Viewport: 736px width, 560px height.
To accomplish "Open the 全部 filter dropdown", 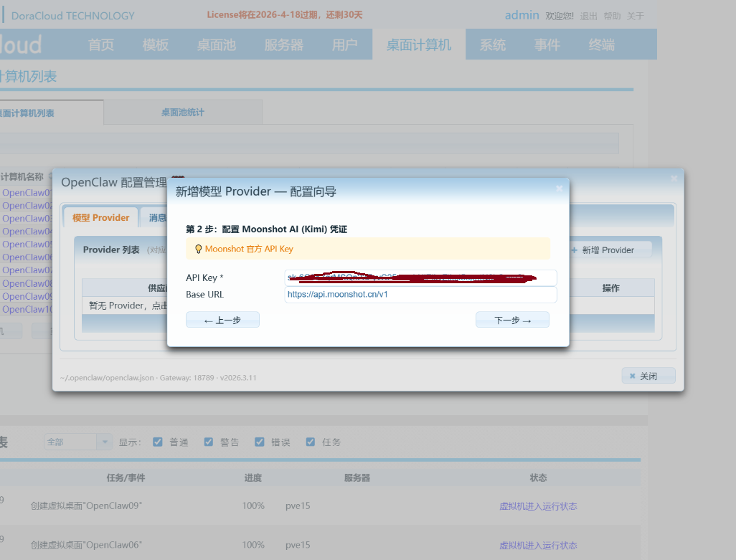I will point(78,442).
